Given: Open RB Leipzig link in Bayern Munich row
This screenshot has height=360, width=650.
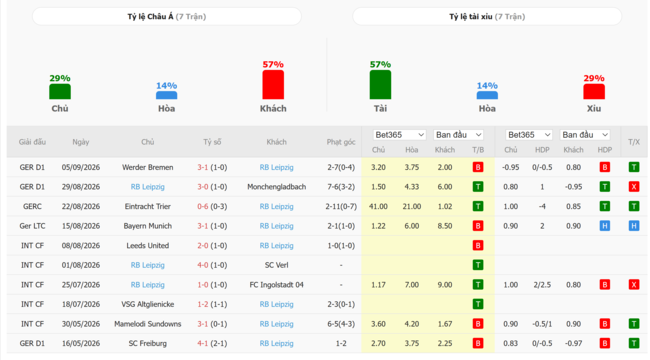Looking at the screenshot, I should (276, 226).
